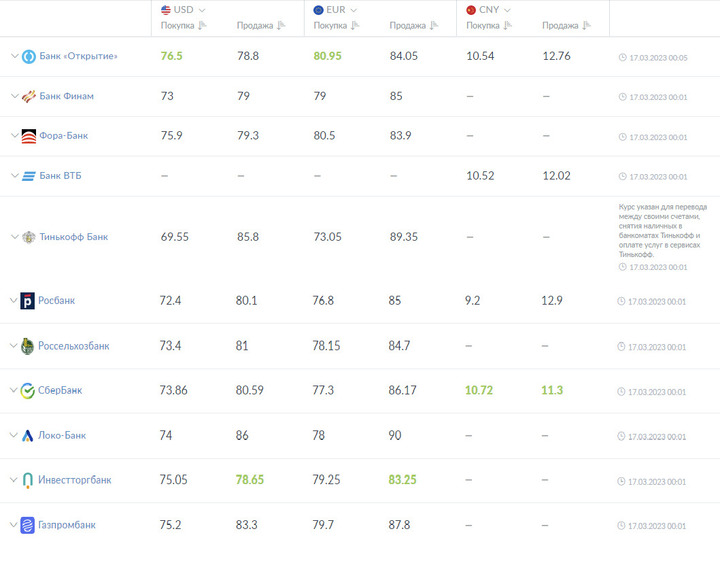Click the Tinkoff Bank crest icon
The image size is (720, 561).
tap(29, 237)
